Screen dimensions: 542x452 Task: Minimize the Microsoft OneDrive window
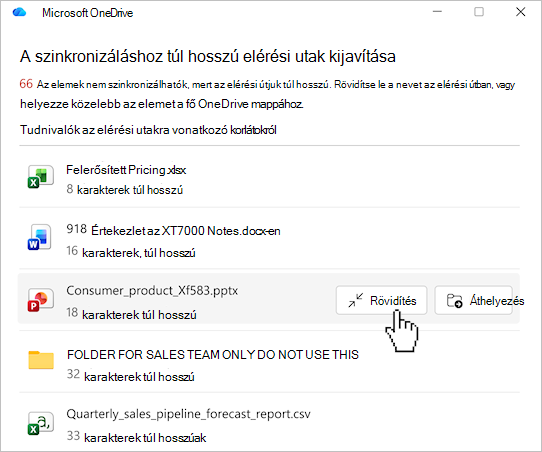(438, 12)
